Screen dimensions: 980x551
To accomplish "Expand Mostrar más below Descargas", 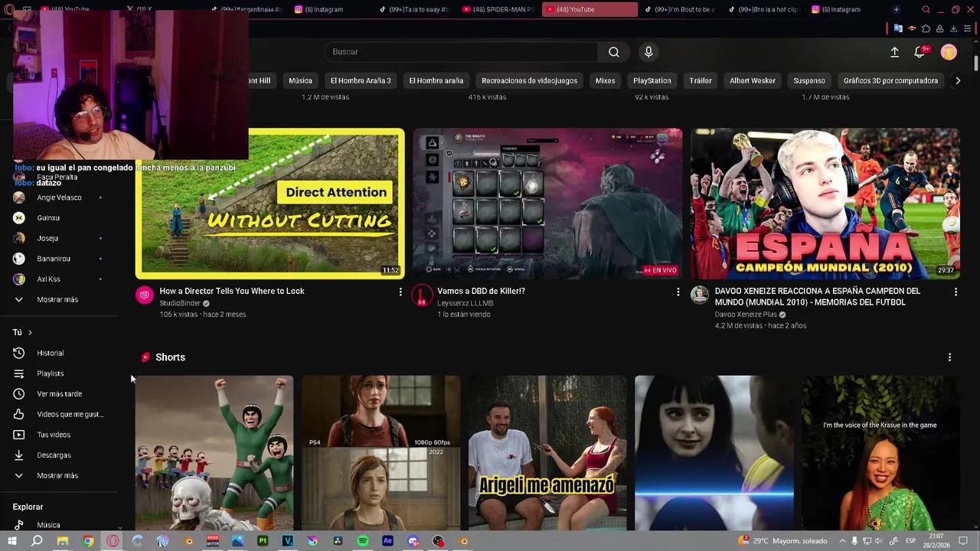I will 59,475.
